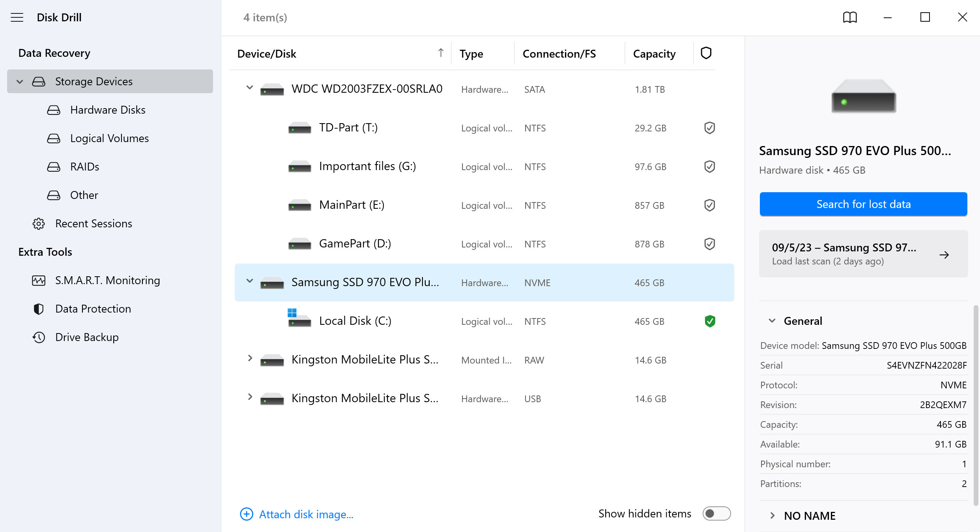Collapse the General info section

[x=772, y=321]
